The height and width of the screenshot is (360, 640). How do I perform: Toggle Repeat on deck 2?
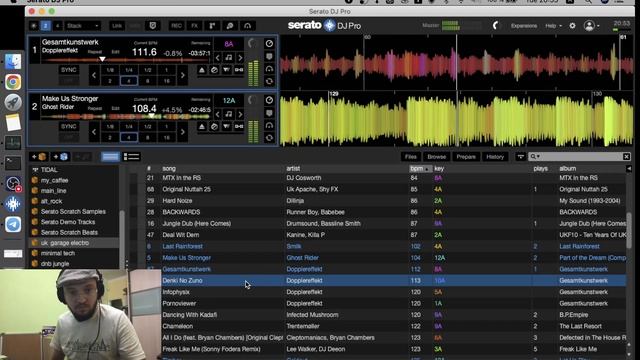[95, 109]
